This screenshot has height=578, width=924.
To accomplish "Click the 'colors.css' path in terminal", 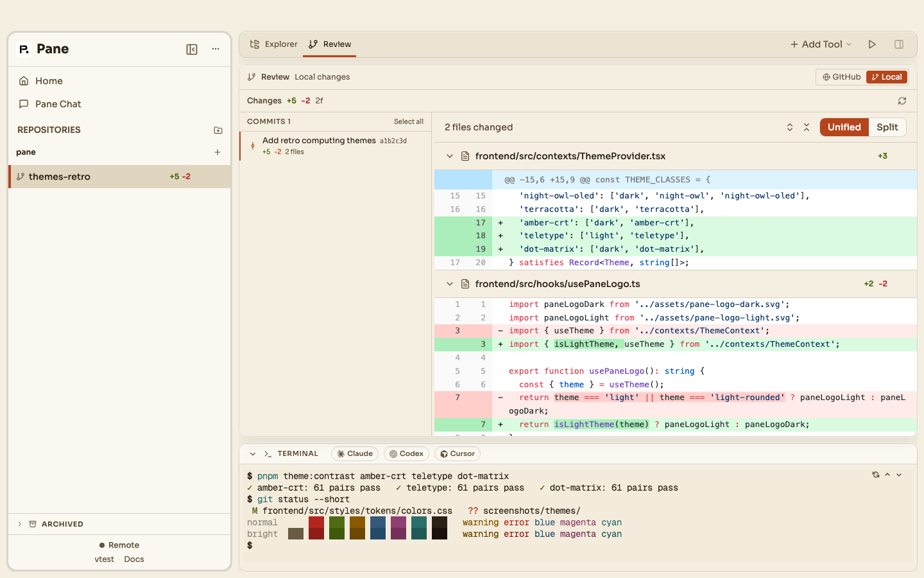I will click(x=357, y=511).
